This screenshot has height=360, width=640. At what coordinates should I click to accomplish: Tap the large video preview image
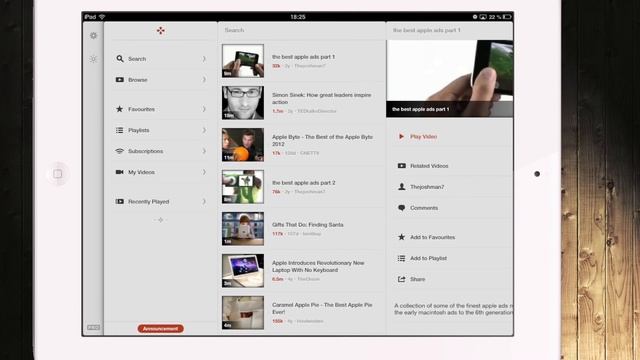click(449, 78)
